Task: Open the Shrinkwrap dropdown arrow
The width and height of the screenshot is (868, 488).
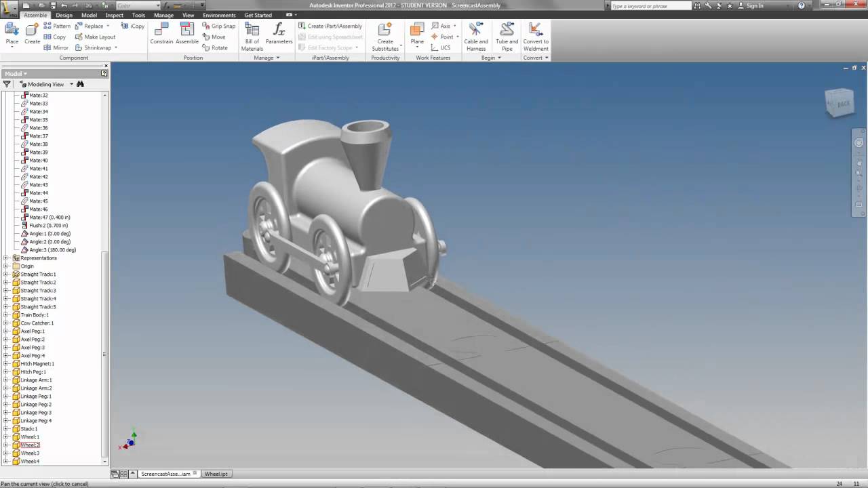Action: 116,47
